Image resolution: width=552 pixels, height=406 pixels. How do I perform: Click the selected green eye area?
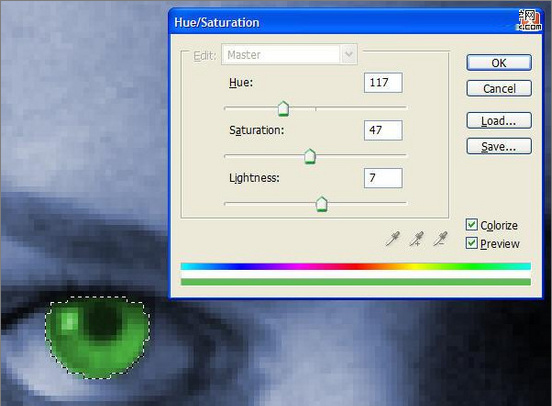click(x=98, y=337)
